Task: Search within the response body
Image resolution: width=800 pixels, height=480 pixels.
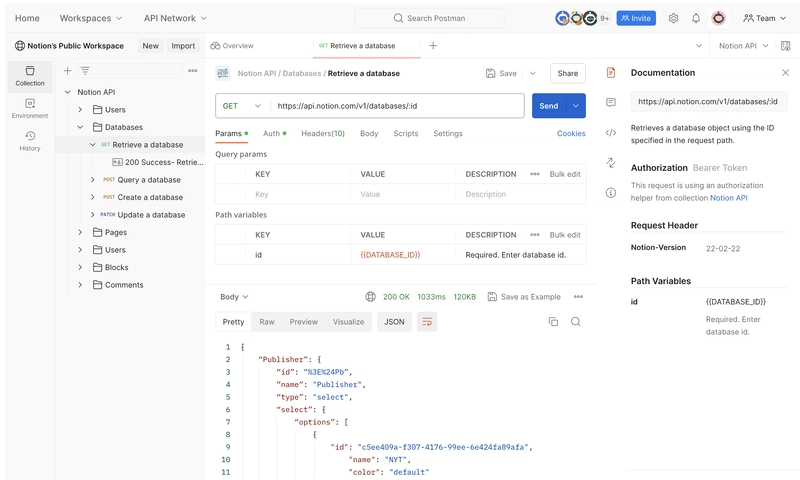Action: click(576, 322)
